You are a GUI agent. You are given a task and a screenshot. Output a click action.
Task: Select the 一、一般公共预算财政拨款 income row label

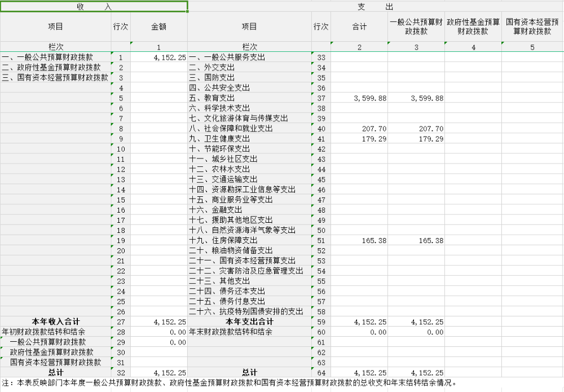[55, 57]
